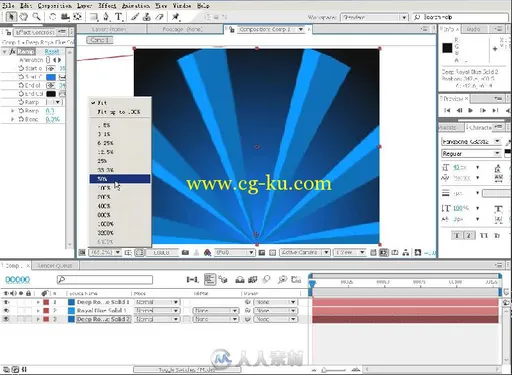The image size is (512, 375).
Task: Select the Brush tool
Action: click(x=134, y=17)
